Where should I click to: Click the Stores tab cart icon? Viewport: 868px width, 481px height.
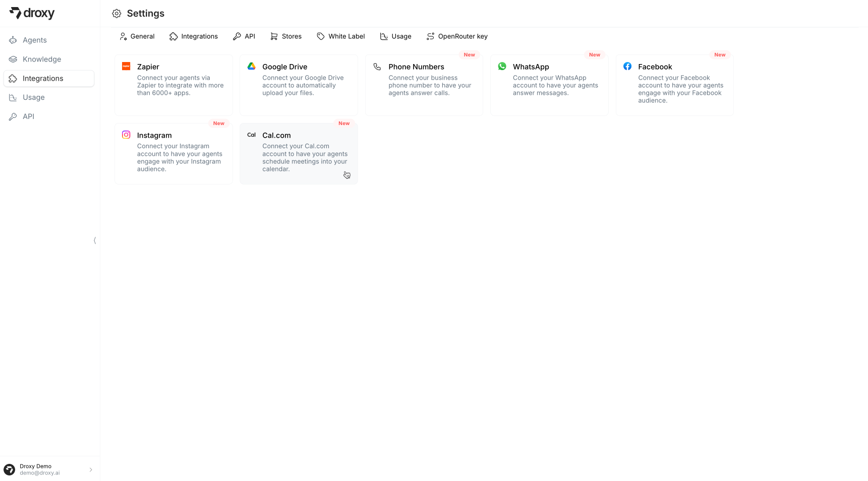point(274,36)
